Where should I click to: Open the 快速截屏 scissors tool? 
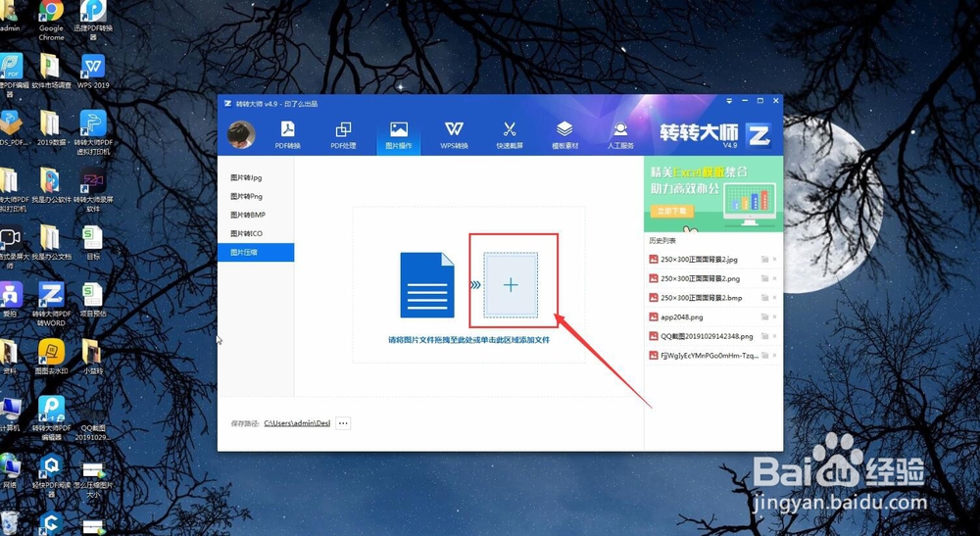point(510,135)
